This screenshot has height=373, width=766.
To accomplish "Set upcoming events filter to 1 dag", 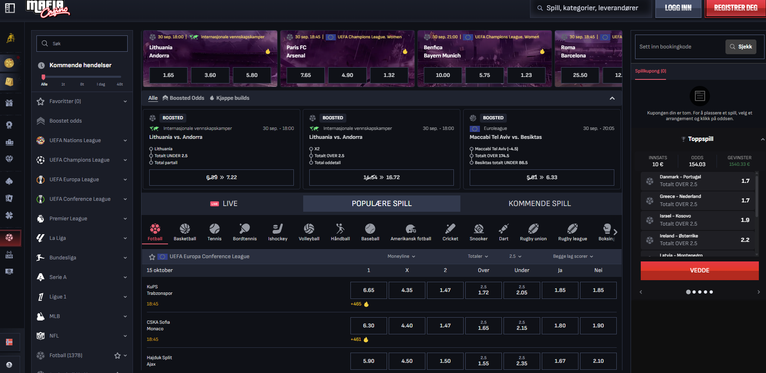I will tap(101, 84).
